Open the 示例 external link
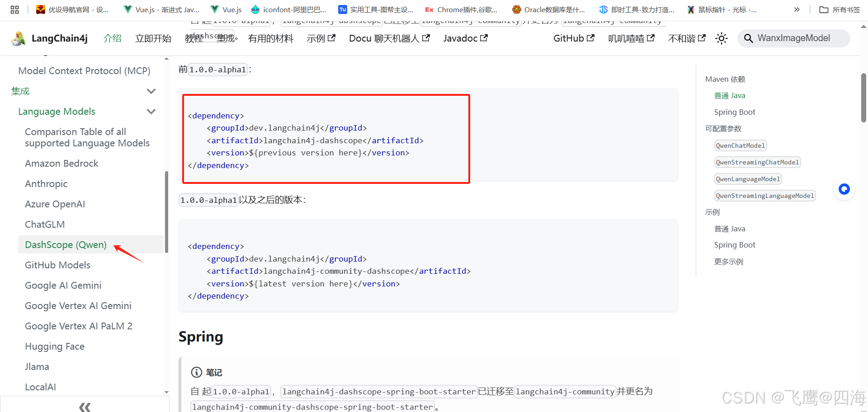Screen dimensions: 868x412 321,38
